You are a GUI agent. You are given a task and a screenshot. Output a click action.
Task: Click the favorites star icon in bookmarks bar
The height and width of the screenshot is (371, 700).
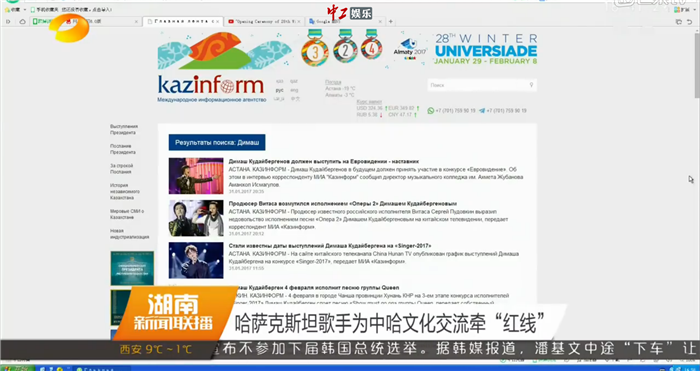click(x=7, y=9)
